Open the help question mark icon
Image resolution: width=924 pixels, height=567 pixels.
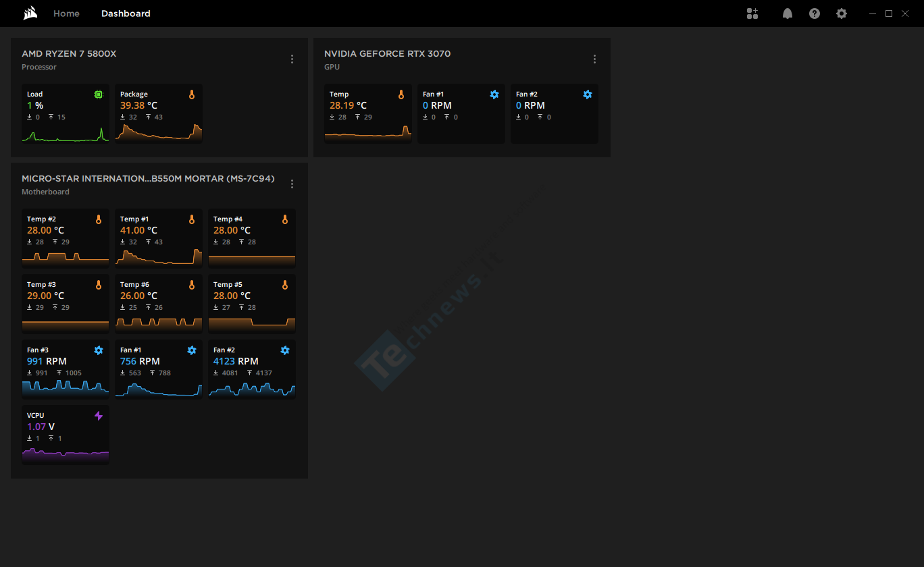coord(815,13)
